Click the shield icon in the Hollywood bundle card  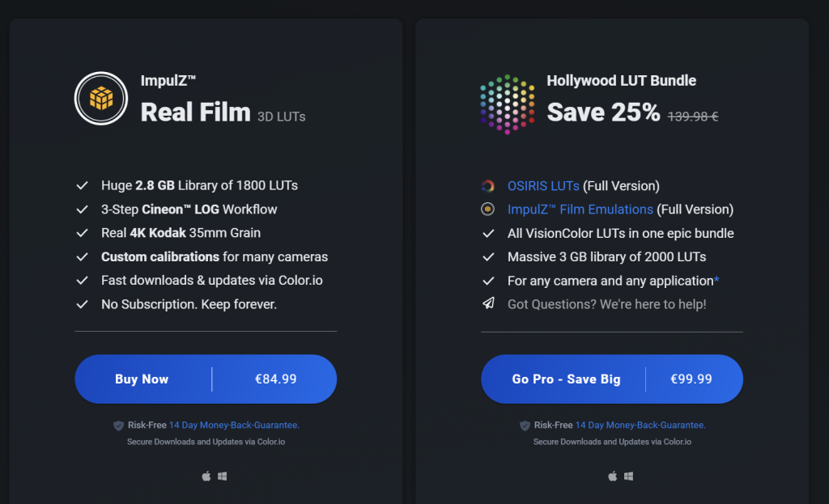click(525, 425)
